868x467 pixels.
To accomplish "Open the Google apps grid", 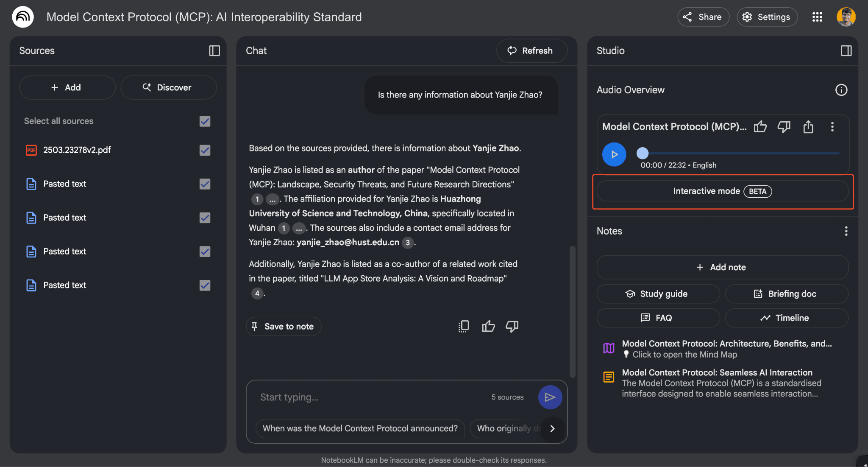I will 817,17.
